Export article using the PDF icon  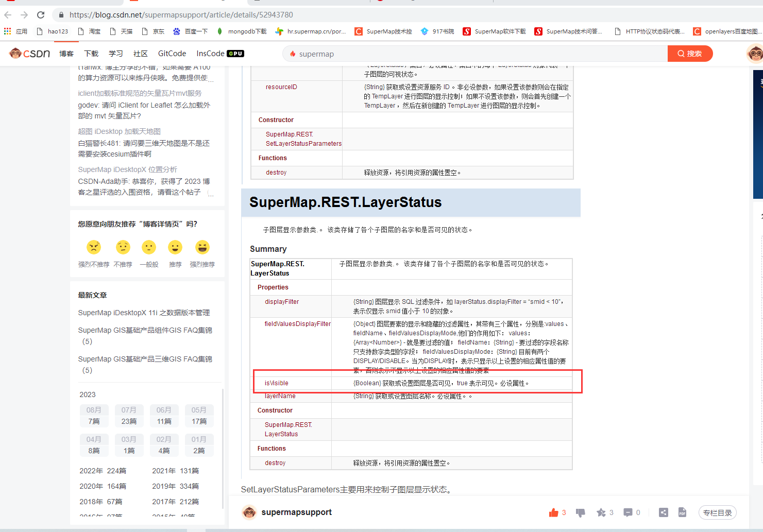click(x=682, y=512)
